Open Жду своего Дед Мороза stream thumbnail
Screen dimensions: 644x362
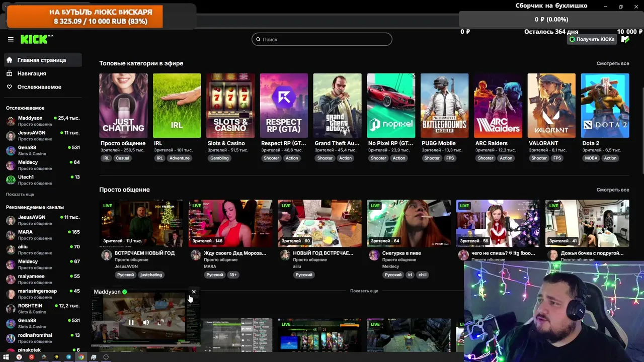click(x=230, y=223)
